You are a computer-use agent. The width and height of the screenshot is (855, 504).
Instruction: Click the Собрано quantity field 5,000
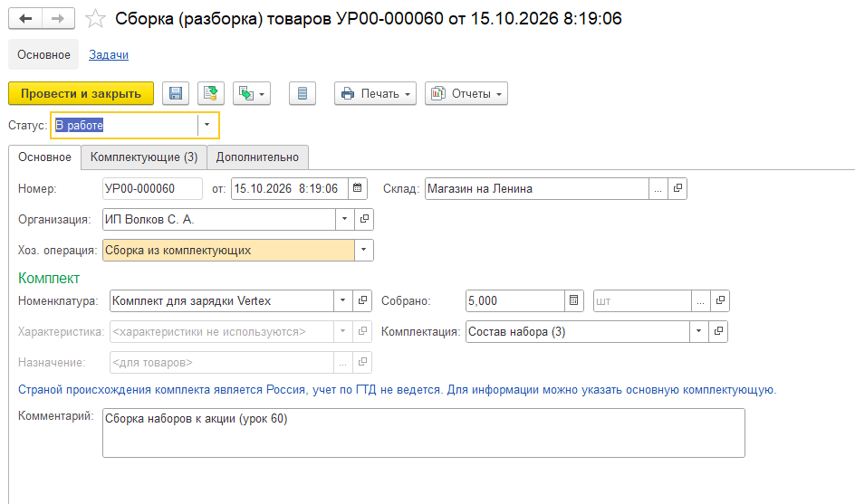pyautogui.click(x=514, y=300)
